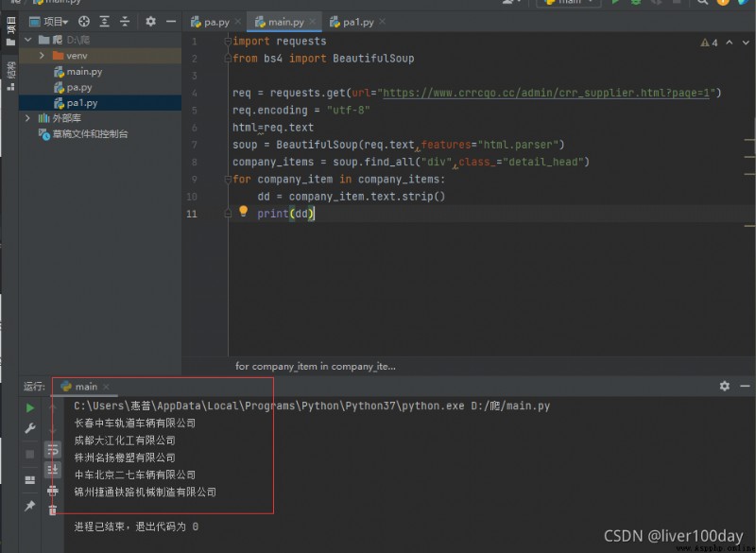Toggle soft-wrap for the console output
756x553 pixels.
(53, 450)
